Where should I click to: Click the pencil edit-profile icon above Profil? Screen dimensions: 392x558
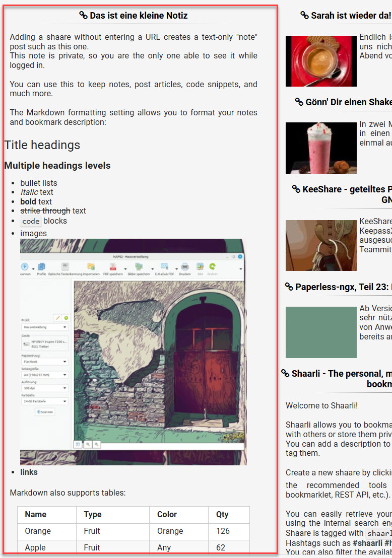coord(58,318)
